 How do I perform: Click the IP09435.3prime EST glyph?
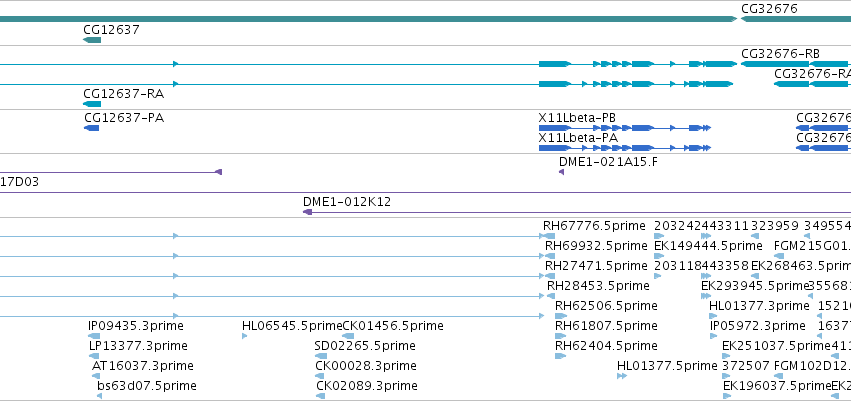94,336
